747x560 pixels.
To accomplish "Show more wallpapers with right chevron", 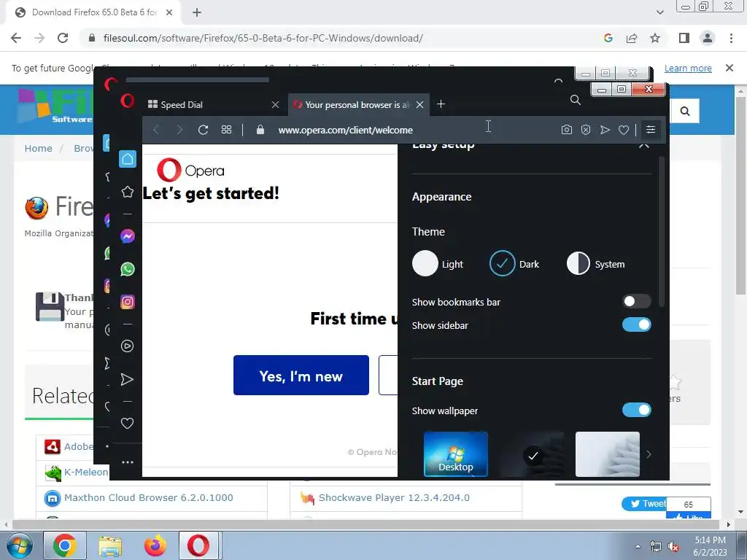I will click(649, 454).
